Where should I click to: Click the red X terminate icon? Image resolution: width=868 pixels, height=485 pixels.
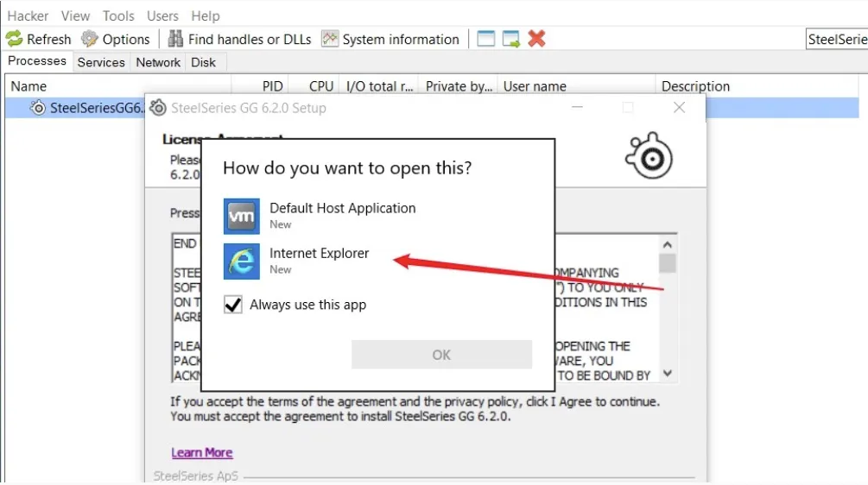pos(536,39)
